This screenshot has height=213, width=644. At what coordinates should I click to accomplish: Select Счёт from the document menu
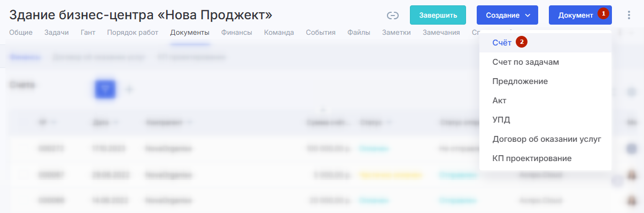(502, 42)
